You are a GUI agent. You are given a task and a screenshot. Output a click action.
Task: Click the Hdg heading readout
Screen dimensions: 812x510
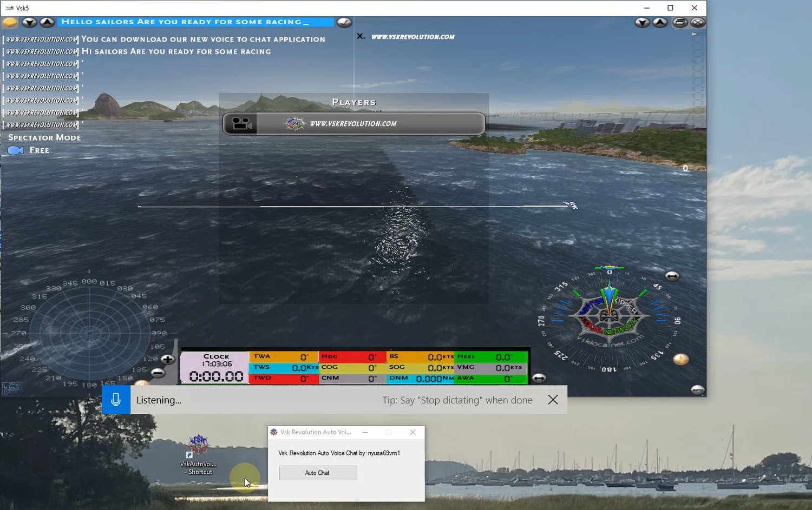pos(352,357)
